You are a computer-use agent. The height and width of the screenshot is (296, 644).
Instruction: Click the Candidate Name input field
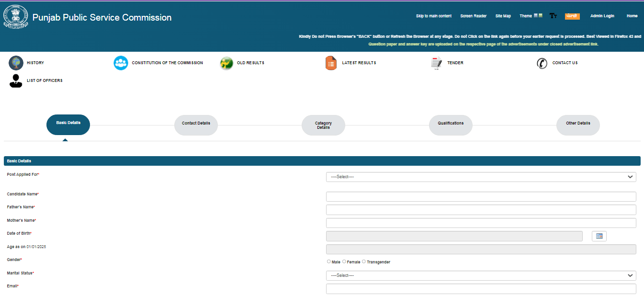(x=481, y=196)
